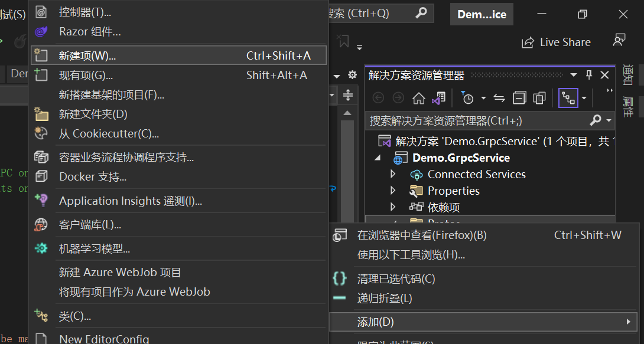Select 机器学习模型... menu item
Image resolution: width=644 pixels, height=344 pixels.
pos(178,248)
